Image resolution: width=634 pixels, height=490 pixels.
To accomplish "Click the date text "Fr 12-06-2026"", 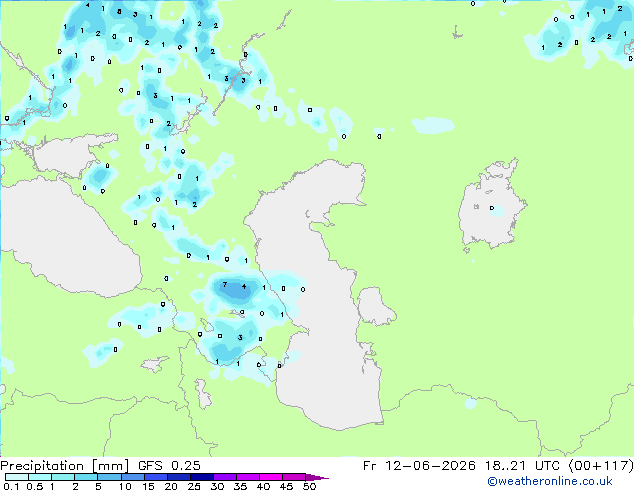I will tap(419, 466).
